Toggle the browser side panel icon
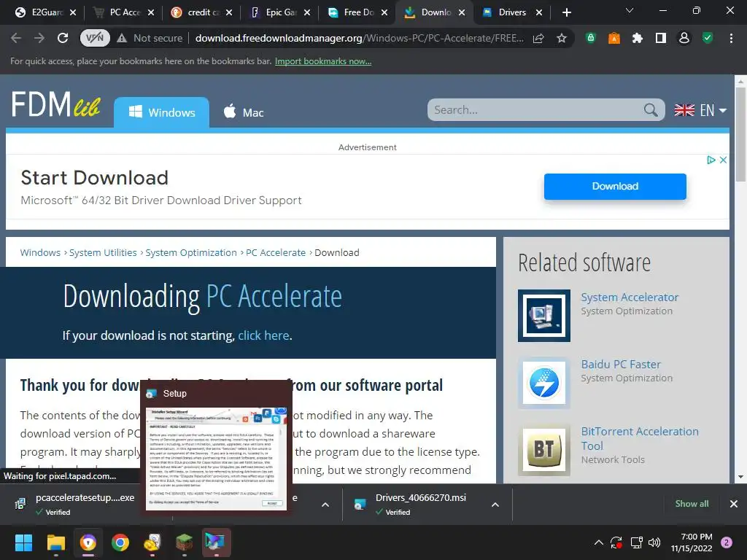Viewport: 747px width, 560px height. click(x=661, y=38)
